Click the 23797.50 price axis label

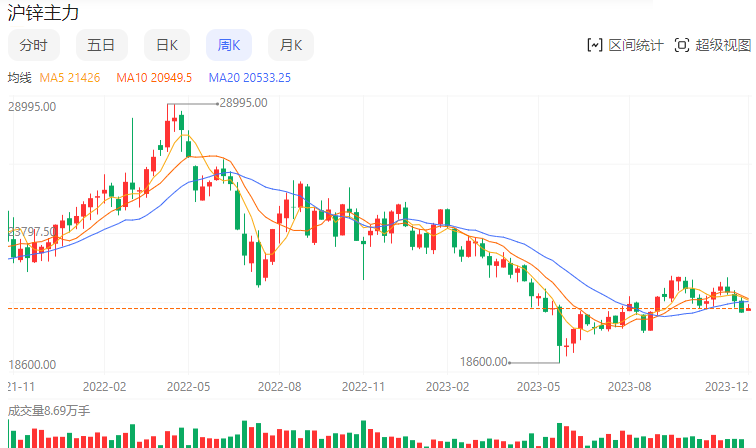[x=32, y=232]
